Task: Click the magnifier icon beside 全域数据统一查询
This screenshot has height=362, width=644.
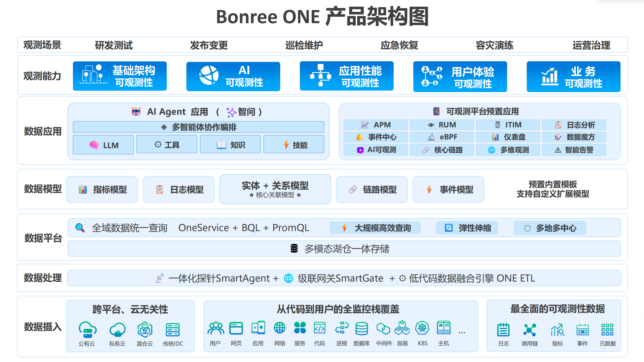Action: click(80, 228)
